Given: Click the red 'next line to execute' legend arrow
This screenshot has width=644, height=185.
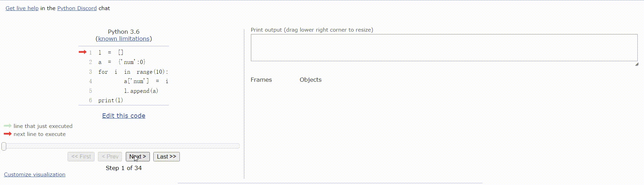Looking at the screenshot, I should (8, 134).
